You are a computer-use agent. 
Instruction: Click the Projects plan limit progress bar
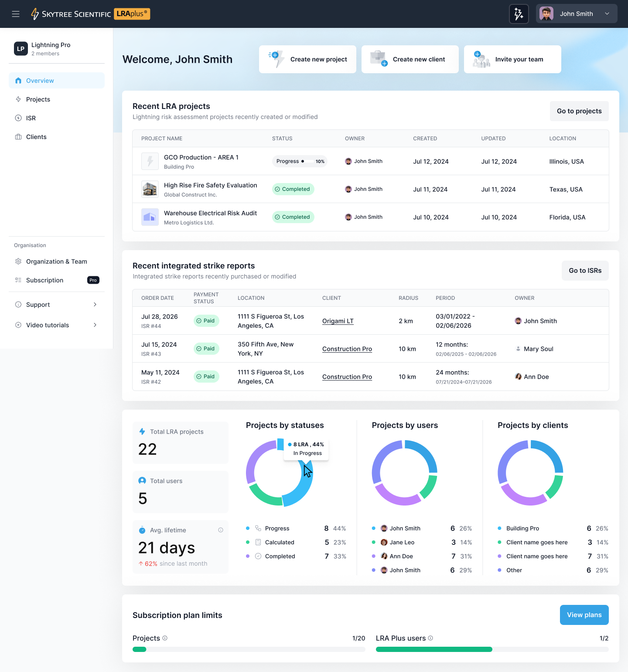249,649
